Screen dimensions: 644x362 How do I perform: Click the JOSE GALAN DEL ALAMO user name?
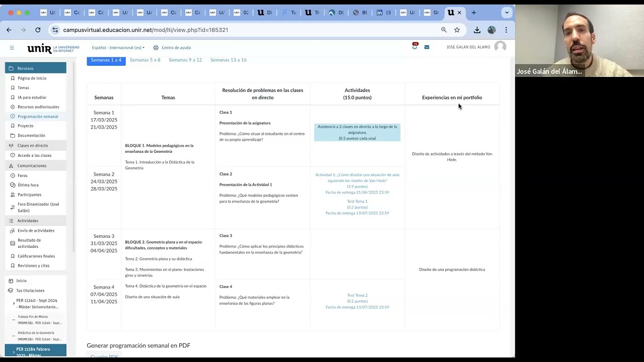(x=468, y=47)
